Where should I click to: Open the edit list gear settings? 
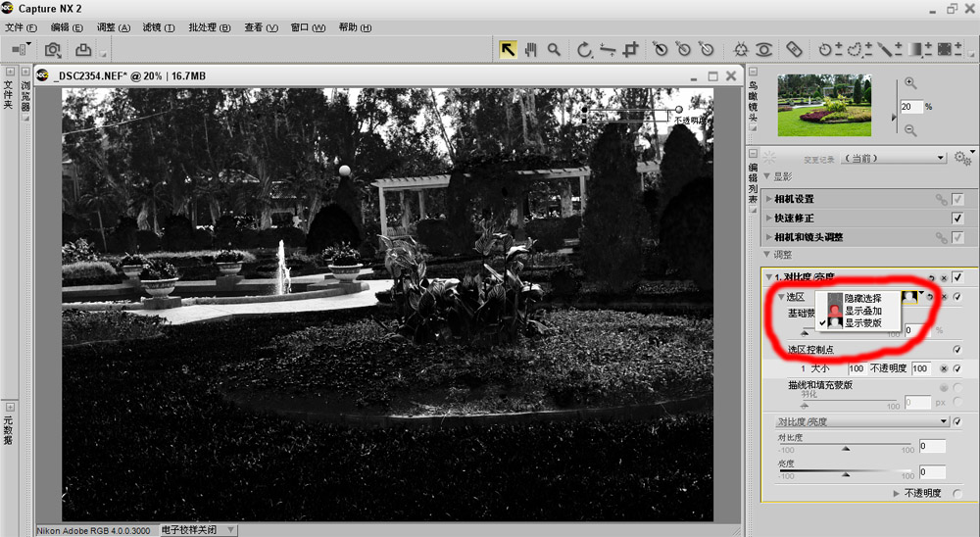click(962, 158)
